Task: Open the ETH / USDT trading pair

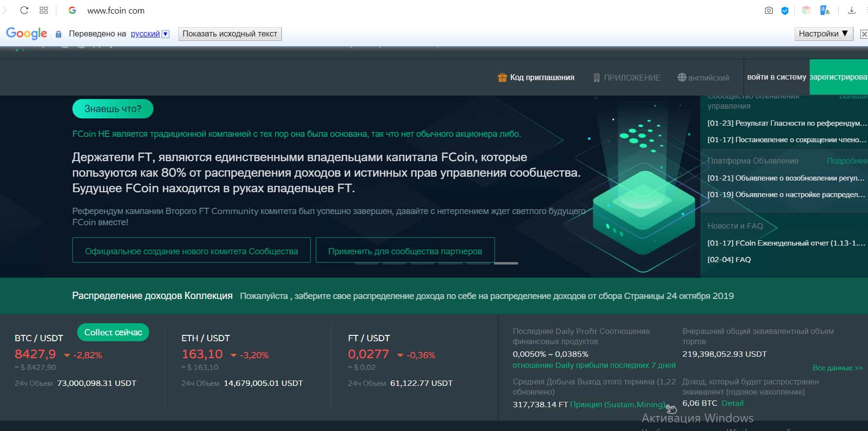Action: pos(205,338)
